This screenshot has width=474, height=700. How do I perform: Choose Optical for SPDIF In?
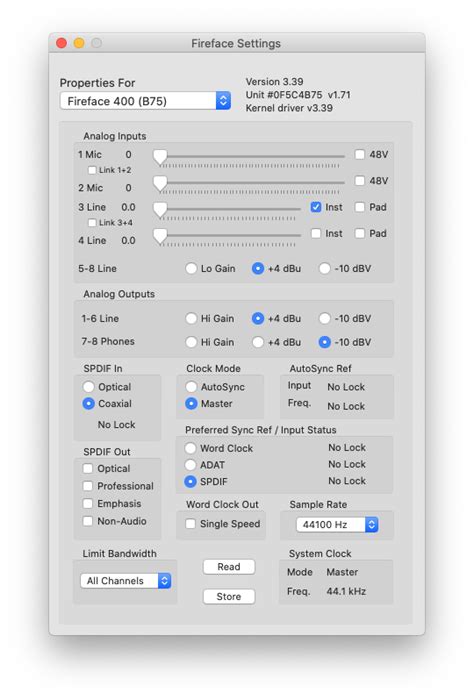click(88, 387)
